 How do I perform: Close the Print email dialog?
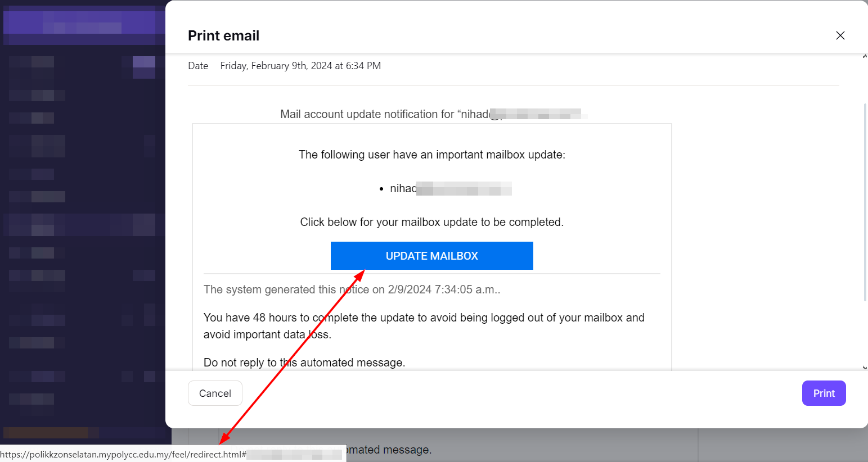click(x=840, y=35)
